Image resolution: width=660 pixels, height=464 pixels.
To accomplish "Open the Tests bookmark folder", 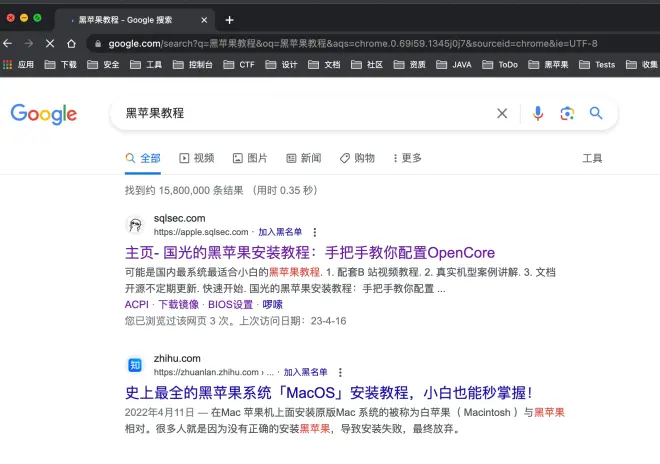I will click(x=597, y=64).
